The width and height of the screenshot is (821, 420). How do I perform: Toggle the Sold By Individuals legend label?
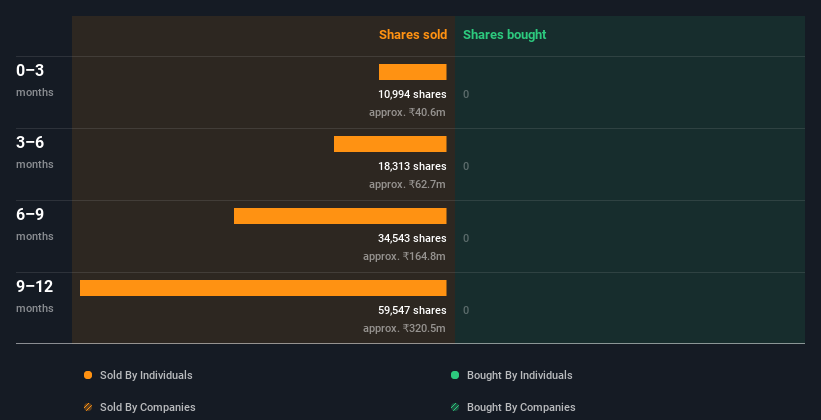pos(146,375)
